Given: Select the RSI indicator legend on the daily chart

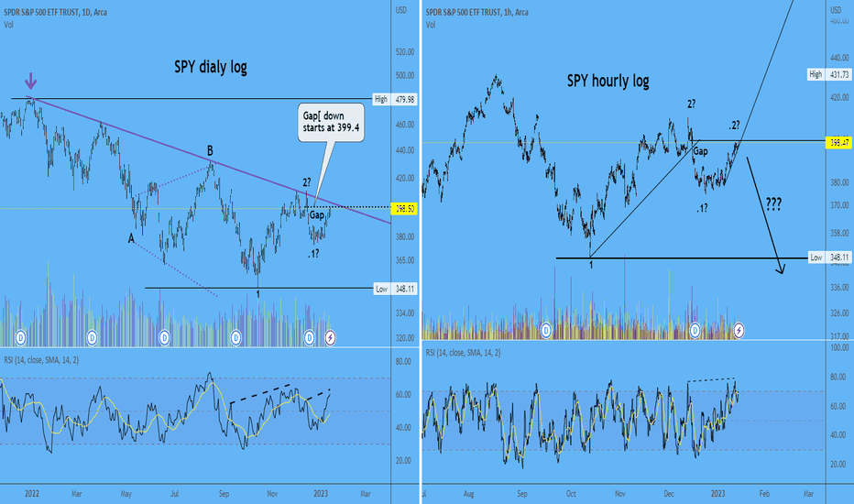Looking at the screenshot, I should click(x=41, y=360).
